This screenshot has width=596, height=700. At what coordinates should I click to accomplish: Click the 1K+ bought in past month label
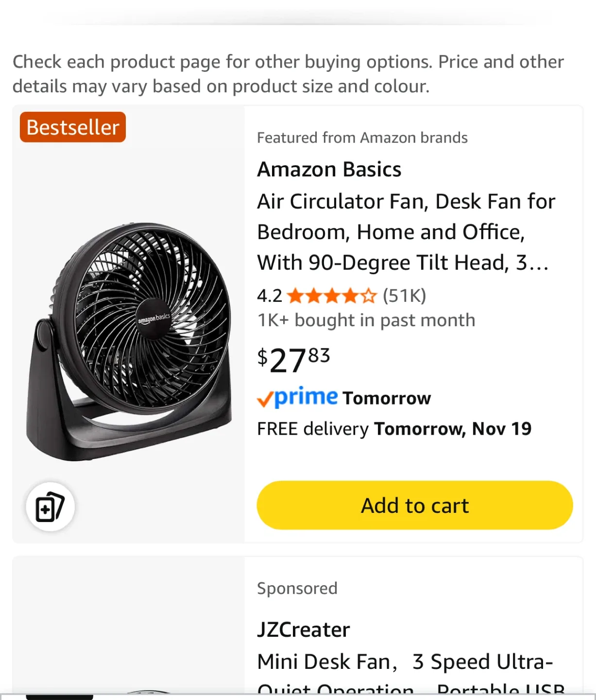click(x=366, y=320)
